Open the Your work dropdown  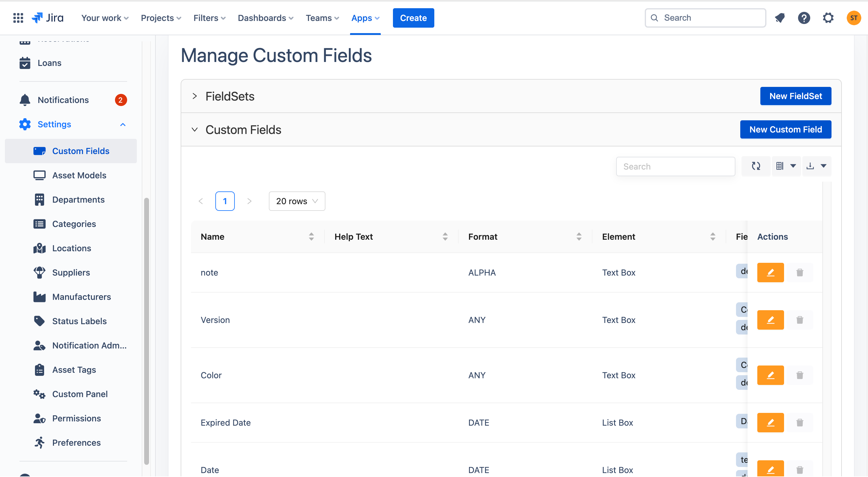coord(105,18)
